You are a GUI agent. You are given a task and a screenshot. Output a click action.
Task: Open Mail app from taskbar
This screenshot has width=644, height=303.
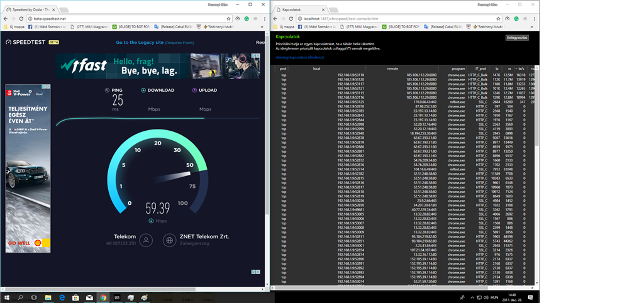tap(89, 297)
